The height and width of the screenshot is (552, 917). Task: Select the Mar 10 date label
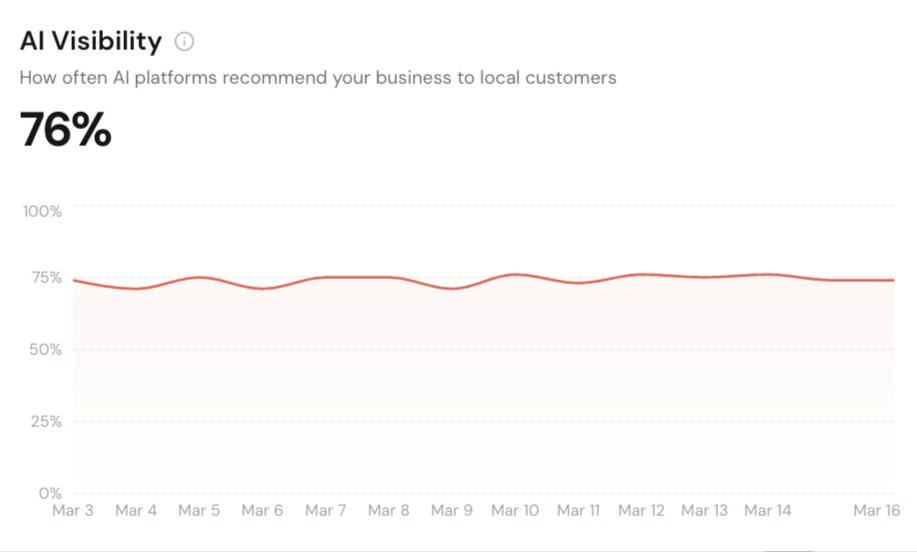[515, 511]
